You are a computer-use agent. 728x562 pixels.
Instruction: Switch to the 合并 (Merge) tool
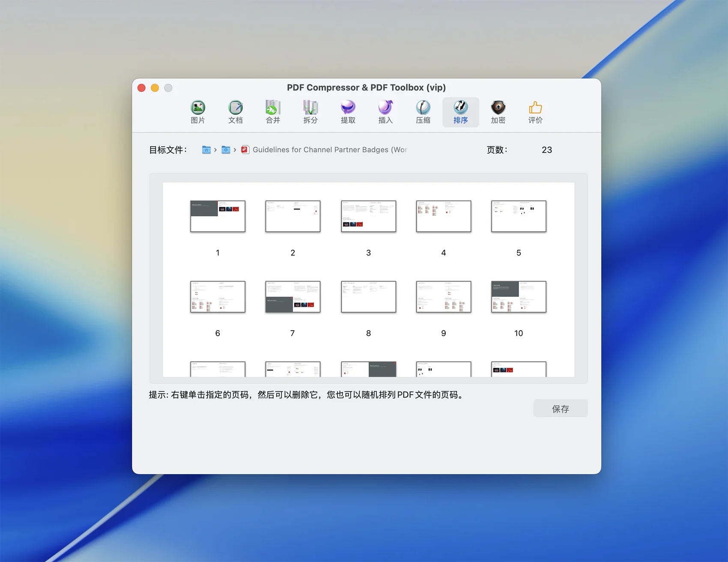click(x=273, y=111)
